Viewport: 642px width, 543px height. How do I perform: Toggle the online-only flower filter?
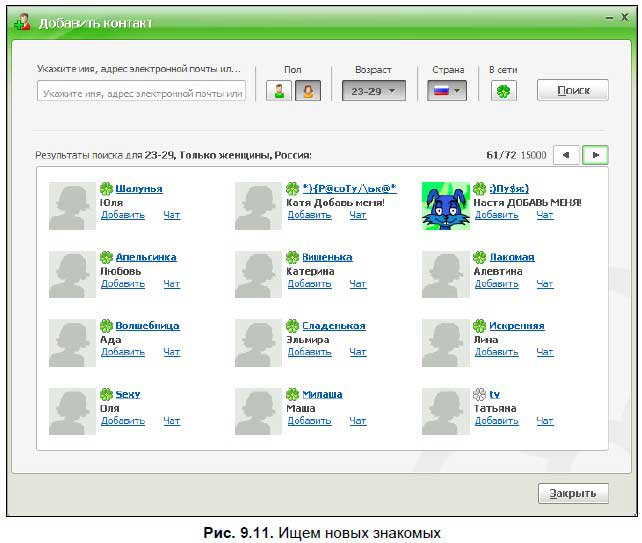(x=504, y=90)
